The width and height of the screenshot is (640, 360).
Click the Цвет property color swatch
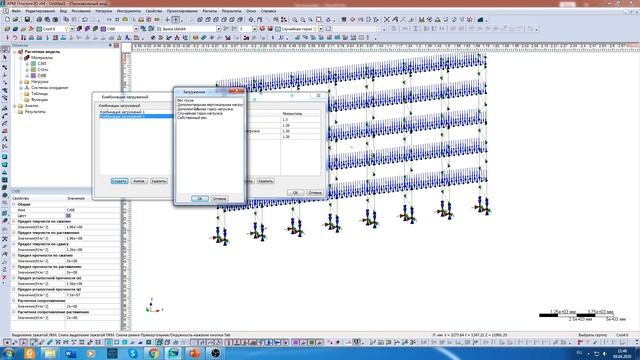click(68, 216)
